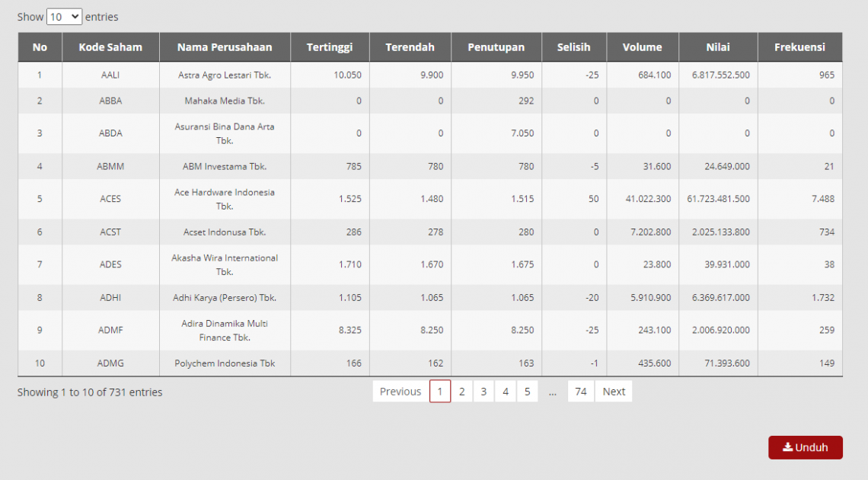Sort by Penutupan column header

pos(496,47)
